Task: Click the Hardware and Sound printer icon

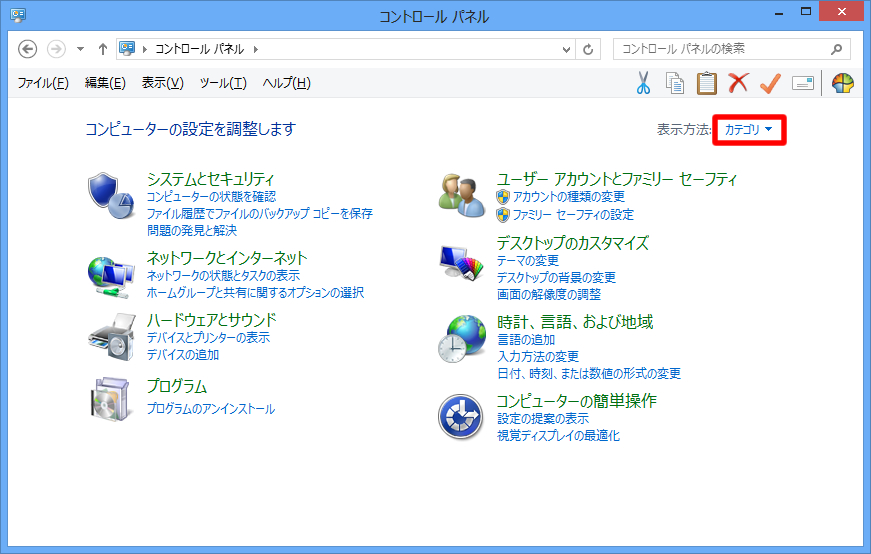Action: 112,337
